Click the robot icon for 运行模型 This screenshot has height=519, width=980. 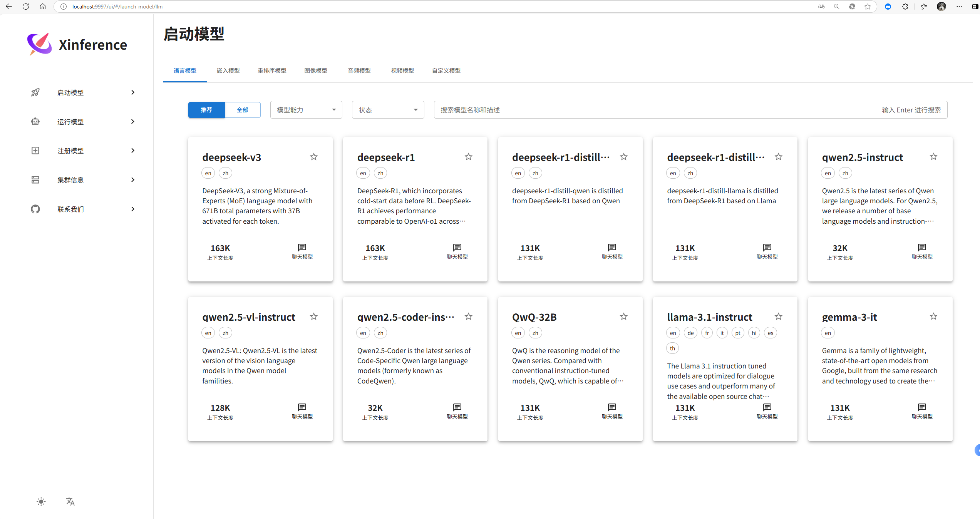click(35, 122)
